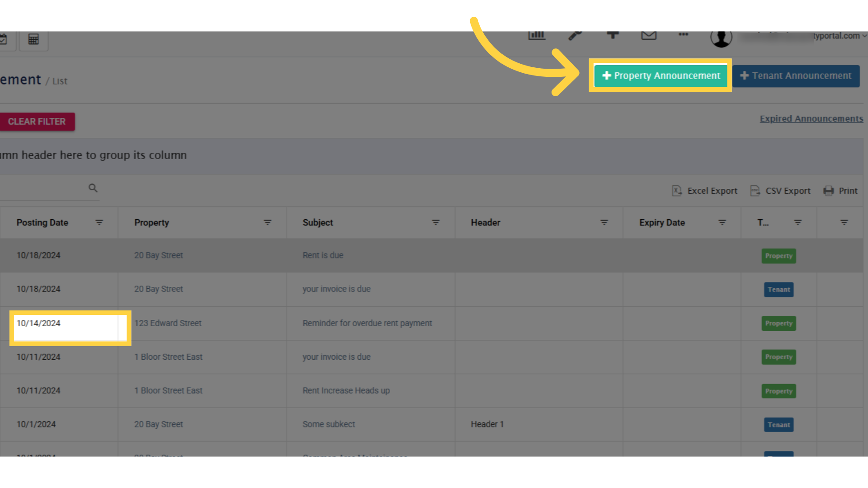Expand the account email dropdown arrow
The height and width of the screenshot is (488, 868).
point(864,36)
